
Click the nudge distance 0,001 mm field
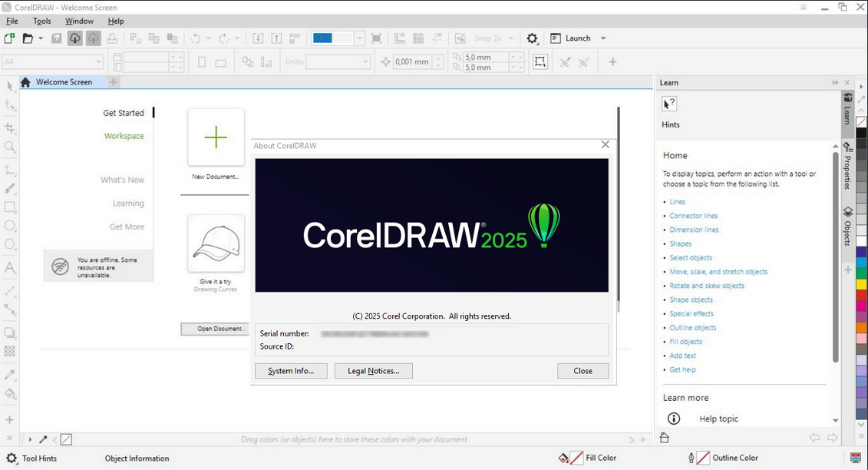click(412, 61)
